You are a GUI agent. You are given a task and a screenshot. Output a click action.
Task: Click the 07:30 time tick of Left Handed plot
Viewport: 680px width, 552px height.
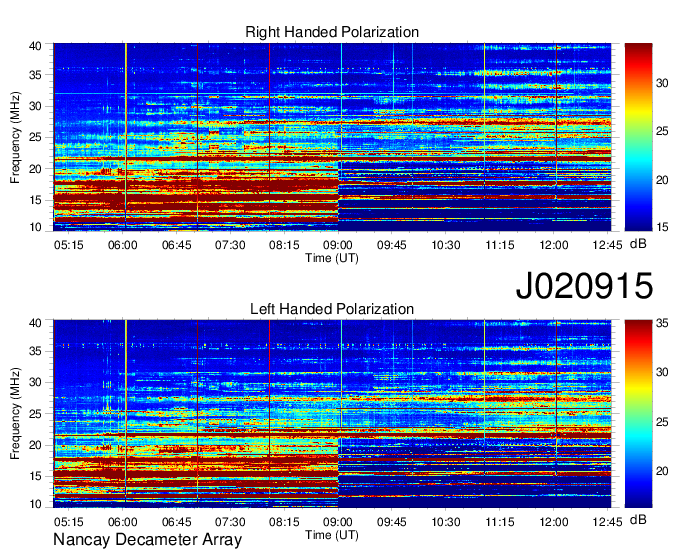230,522
